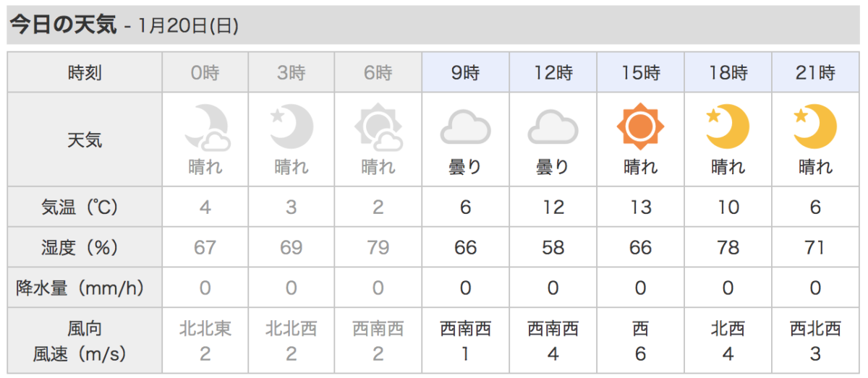Click the 3時 moon and star icon
The width and height of the screenshot is (868, 378).
[x=292, y=126]
